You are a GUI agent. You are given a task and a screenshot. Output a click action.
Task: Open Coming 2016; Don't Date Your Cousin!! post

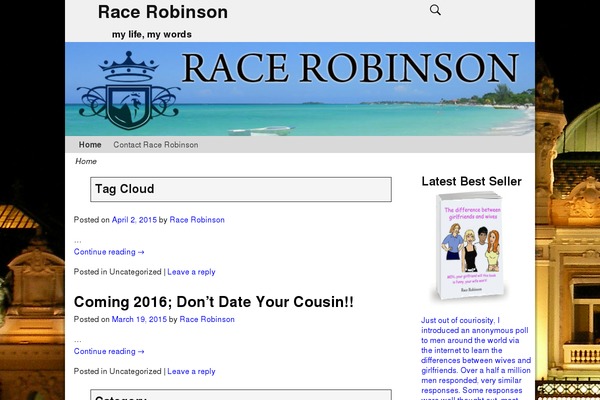point(214,302)
